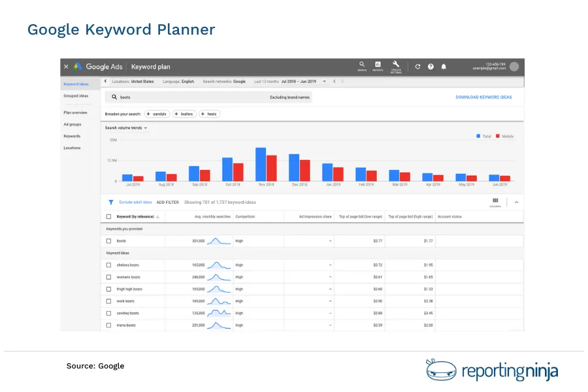Open the Columns icon above table
The width and height of the screenshot is (588, 392).
[x=495, y=203]
